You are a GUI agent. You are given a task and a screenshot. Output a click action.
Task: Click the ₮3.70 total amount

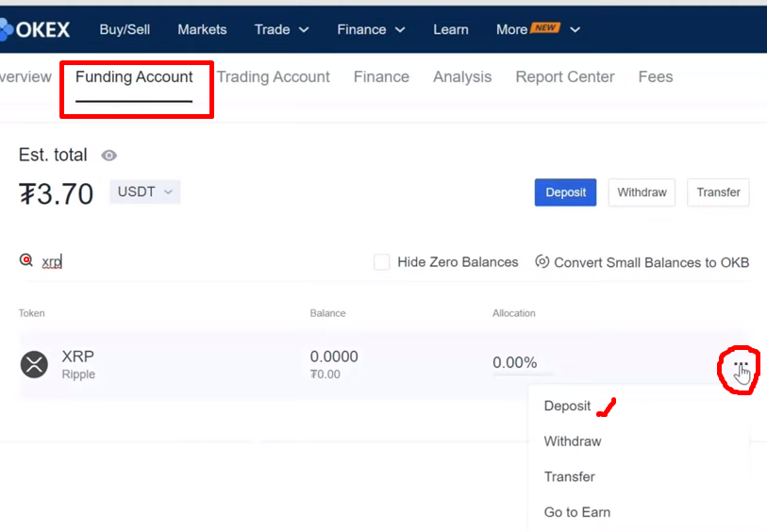56,193
